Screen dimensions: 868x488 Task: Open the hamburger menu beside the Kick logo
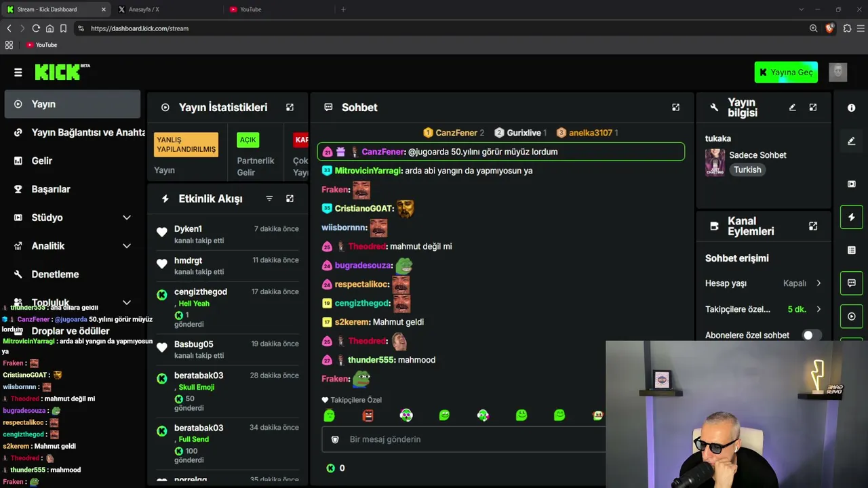(x=18, y=72)
